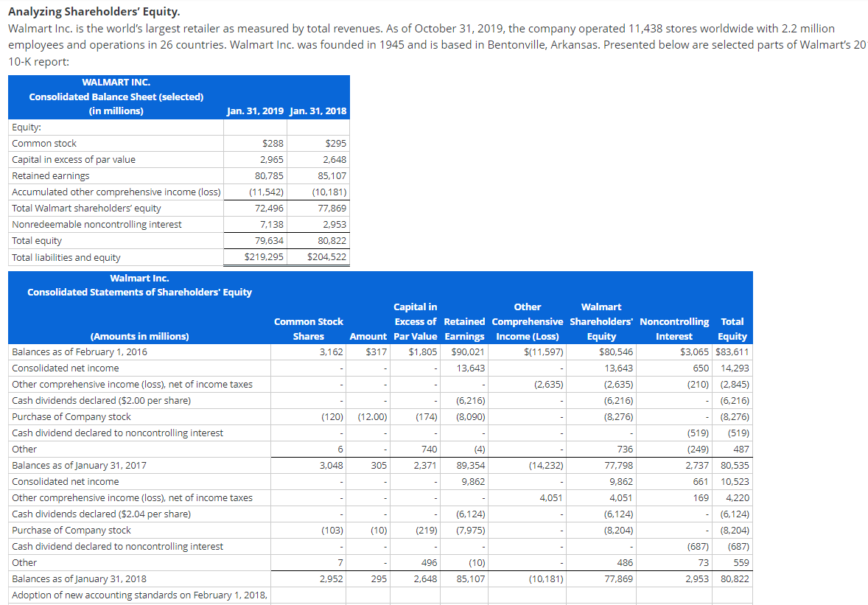Viewport: 868px width, 605px height.
Task: Click the 'Retained Earnings' column header
Action: point(464,329)
